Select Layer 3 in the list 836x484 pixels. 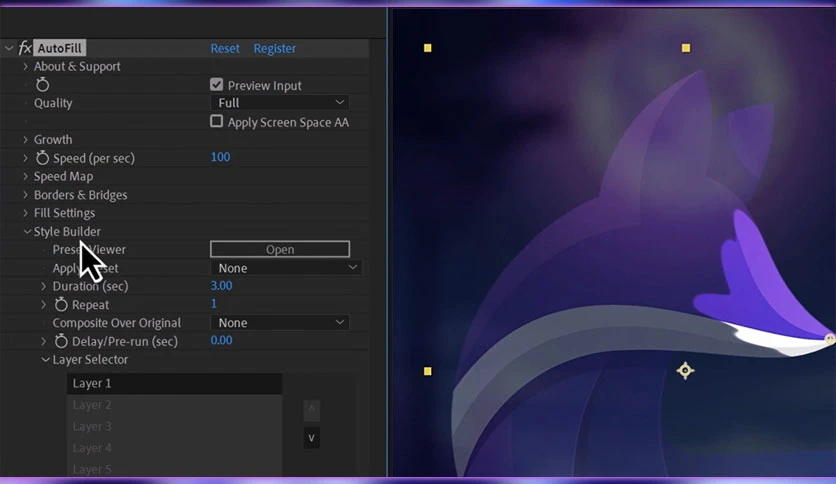pos(174,426)
